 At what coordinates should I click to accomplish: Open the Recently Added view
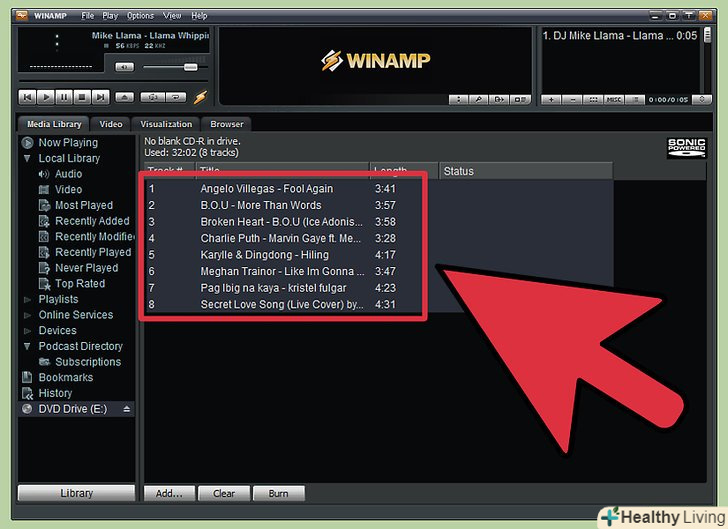click(x=92, y=221)
